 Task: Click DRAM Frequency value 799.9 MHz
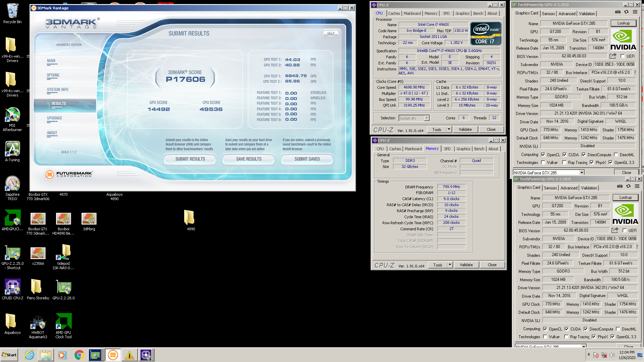[451, 187]
